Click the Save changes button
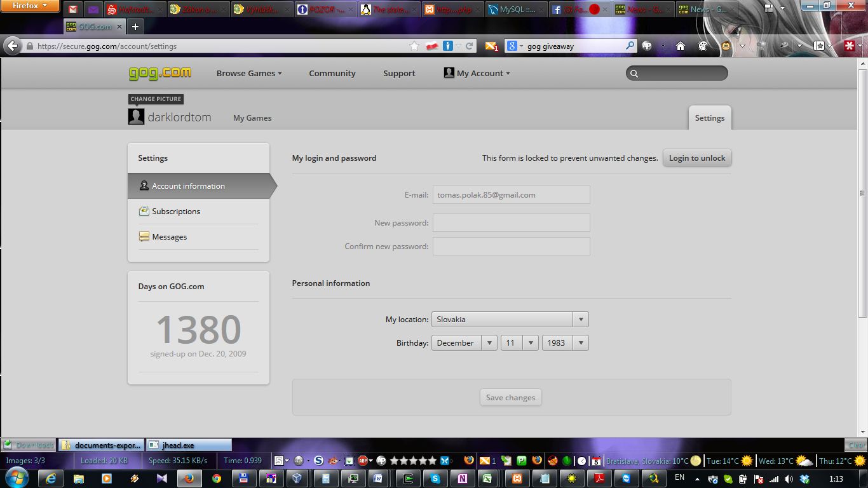 click(x=510, y=397)
